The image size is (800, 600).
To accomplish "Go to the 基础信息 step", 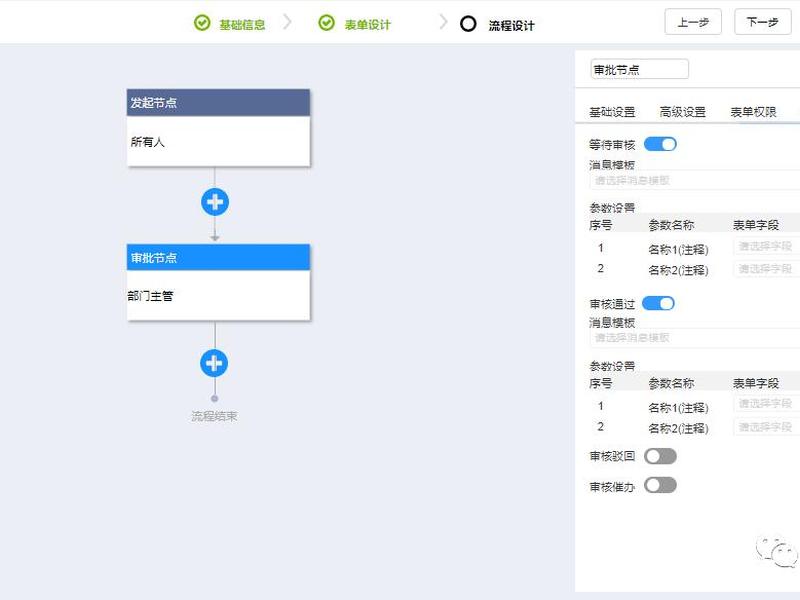I will tap(242, 24).
